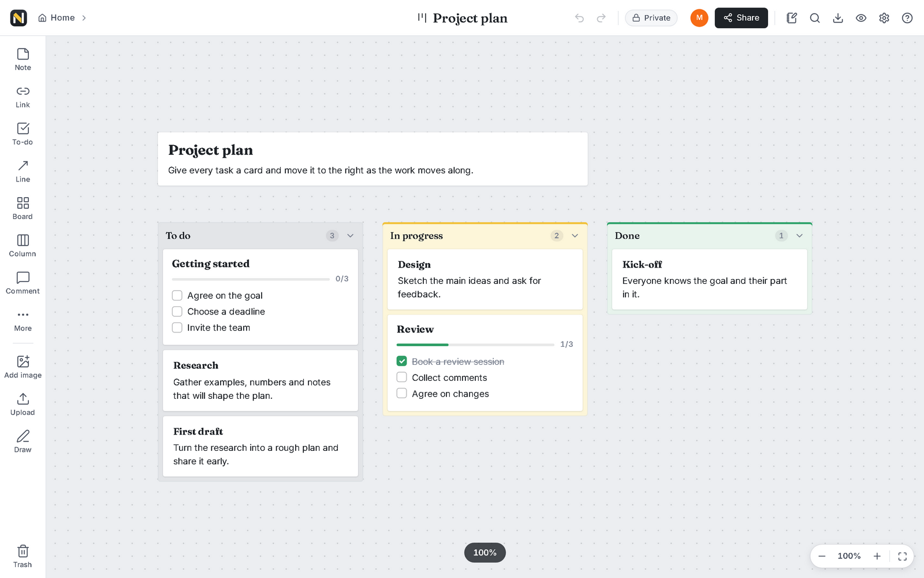Redo the last undone action
This screenshot has height=578, width=924.
tap(601, 18)
